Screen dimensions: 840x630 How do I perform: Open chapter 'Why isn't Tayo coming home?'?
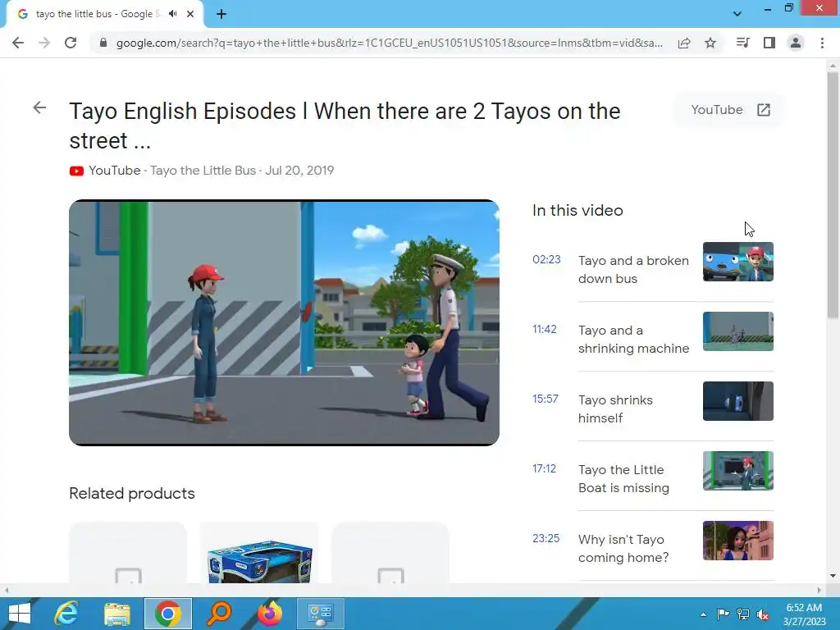(x=623, y=548)
